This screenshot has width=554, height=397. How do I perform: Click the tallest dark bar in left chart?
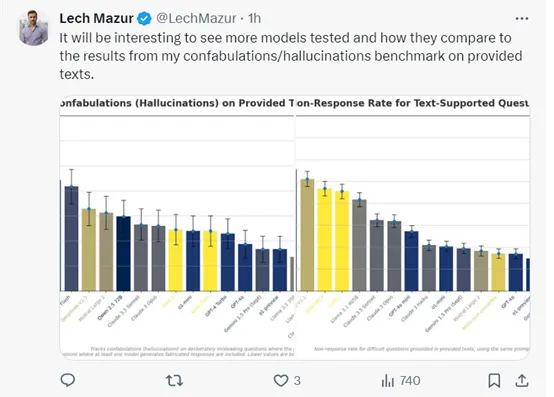pyautogui.click(x=71, y=239)
